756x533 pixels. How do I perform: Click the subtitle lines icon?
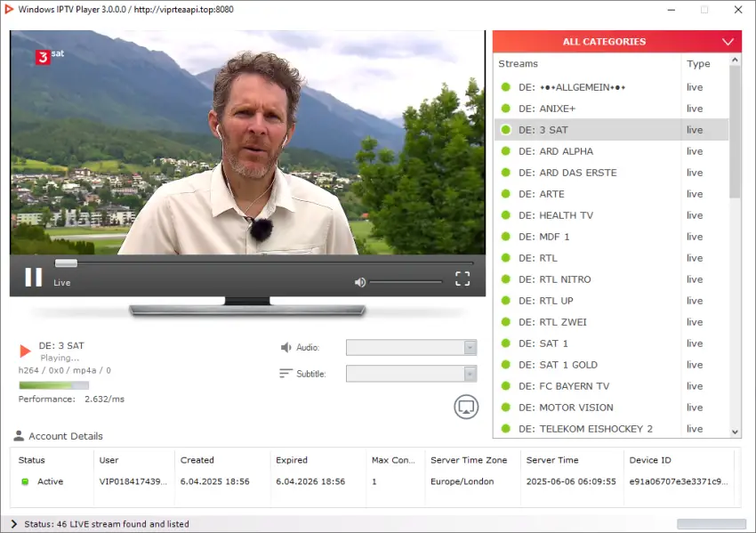(286, 374)
